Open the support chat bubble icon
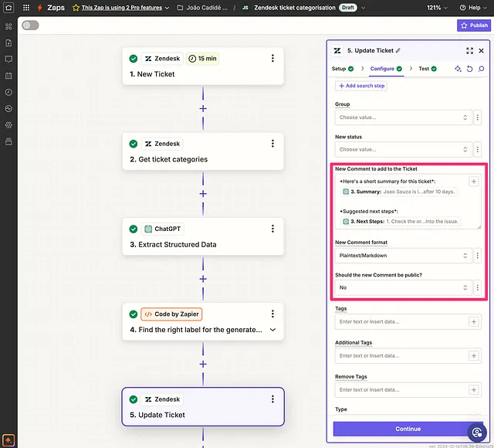The width and height of the screenshot is (494, 448). [x=477, y=433]
